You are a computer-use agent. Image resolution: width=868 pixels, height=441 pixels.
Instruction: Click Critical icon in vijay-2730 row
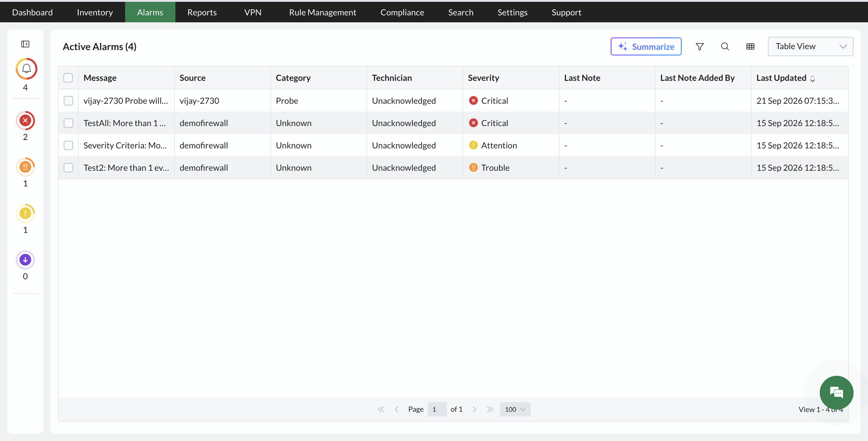click(473, 100)
